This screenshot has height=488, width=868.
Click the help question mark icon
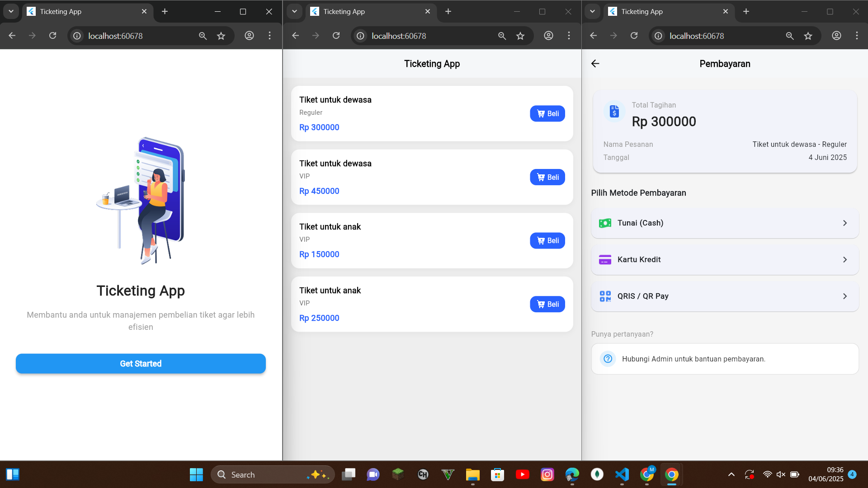click(x=608, y=359)
